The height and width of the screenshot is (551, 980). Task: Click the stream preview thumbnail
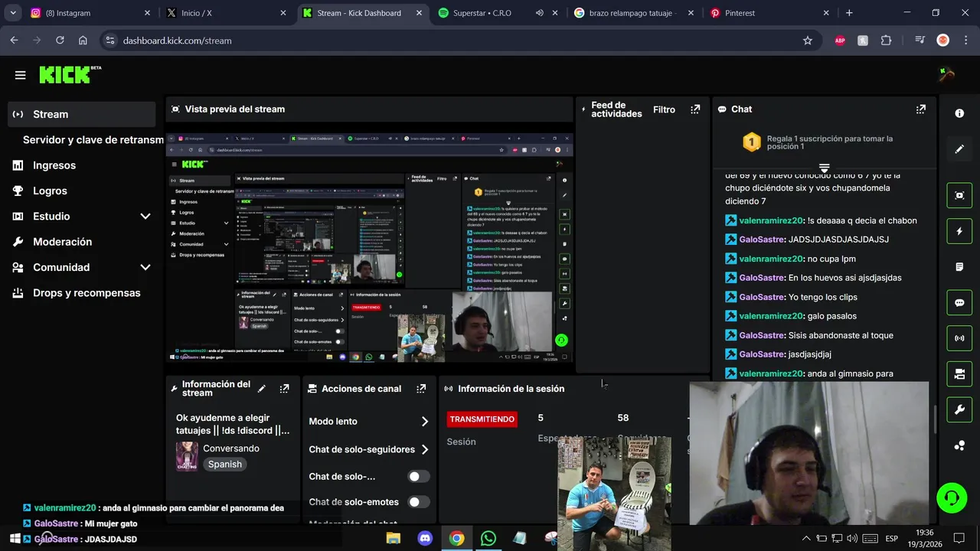click(370, 247)
